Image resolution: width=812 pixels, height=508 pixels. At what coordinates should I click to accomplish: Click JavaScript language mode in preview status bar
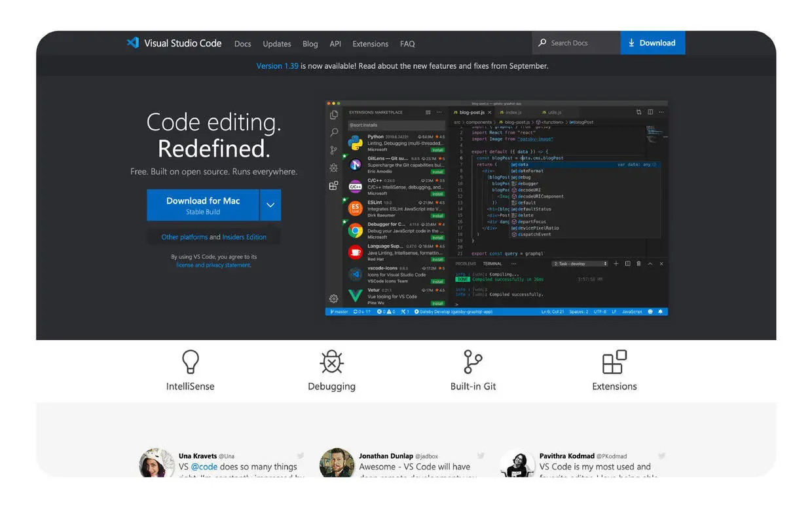coord(632,311)
